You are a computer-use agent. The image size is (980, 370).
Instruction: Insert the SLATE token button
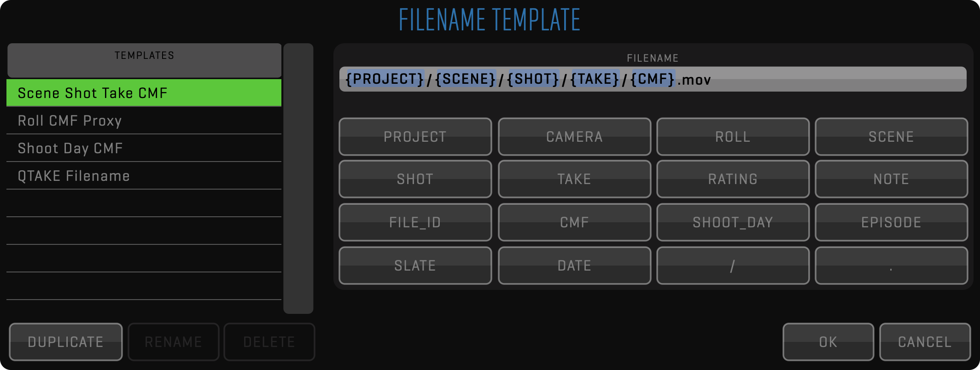[415, 266]
